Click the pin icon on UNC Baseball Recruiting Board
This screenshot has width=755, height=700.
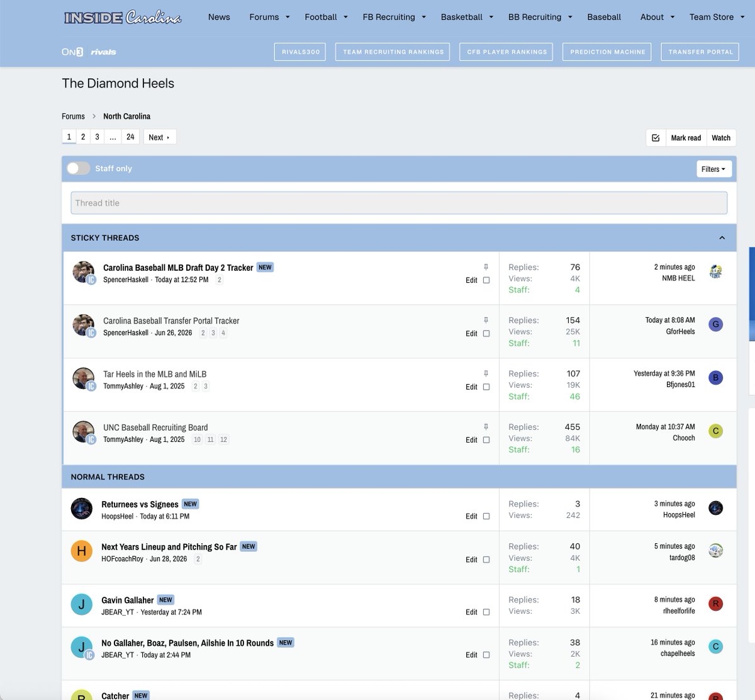[486, 427]
